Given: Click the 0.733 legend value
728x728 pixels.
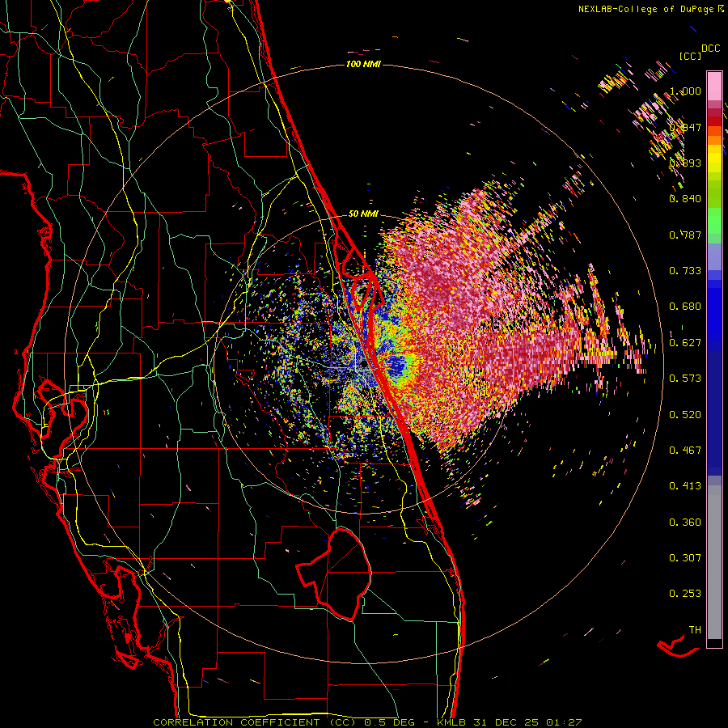Looking at the screenshot, I should [x=685, y=271].
